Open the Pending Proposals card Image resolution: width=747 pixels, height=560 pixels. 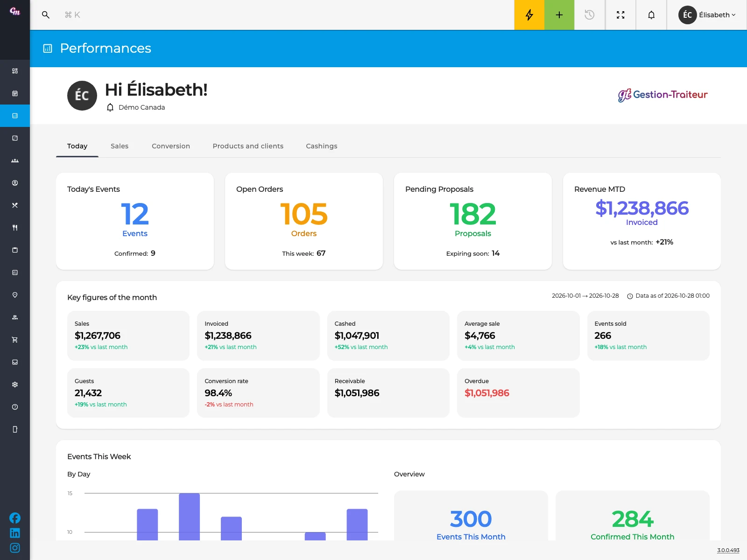click(473, 221)
